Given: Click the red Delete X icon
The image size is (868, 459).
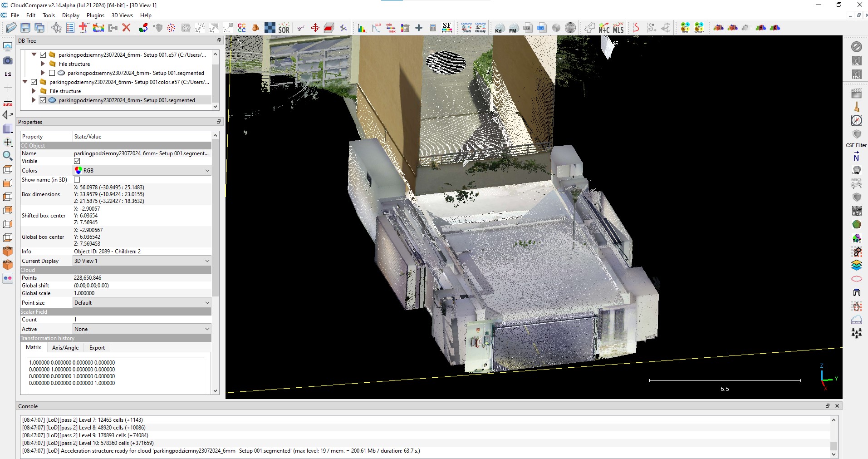Looking at the screenshot, I should point(127,28).
